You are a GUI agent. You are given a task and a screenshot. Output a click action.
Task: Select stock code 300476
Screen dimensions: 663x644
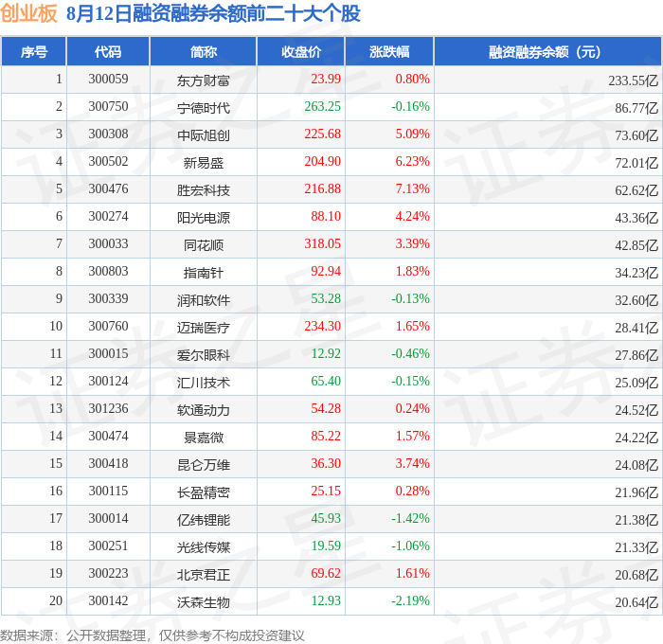click(108, 189)
